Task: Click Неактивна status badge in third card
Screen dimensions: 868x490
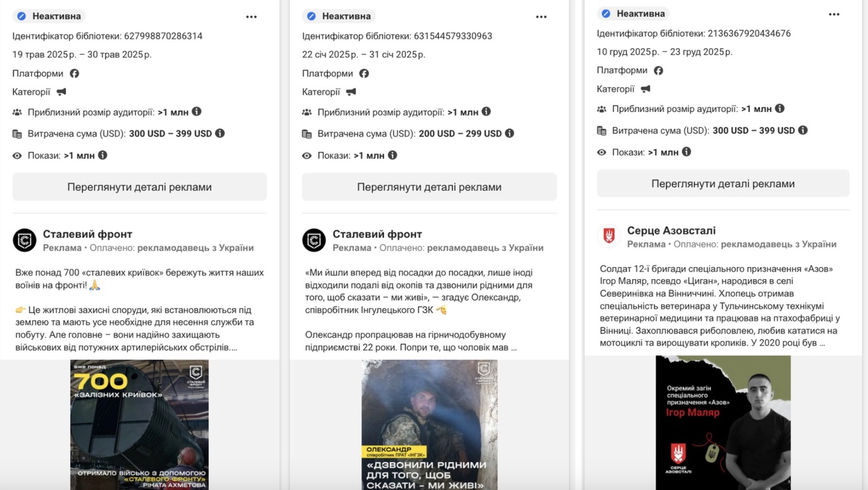Action: click(633, 13)
